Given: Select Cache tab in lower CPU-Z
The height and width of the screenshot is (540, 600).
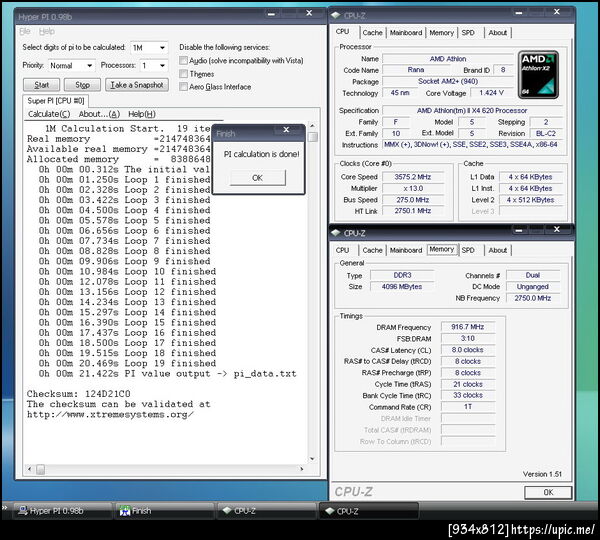Looking at the screenshot, I should pos(372,250).
